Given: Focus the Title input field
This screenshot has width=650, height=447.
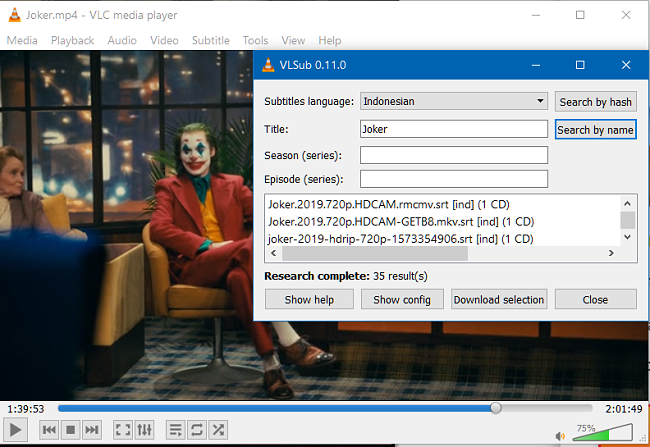Looking at the screenshot, I should pyautogui.click(x=454, y=129).
